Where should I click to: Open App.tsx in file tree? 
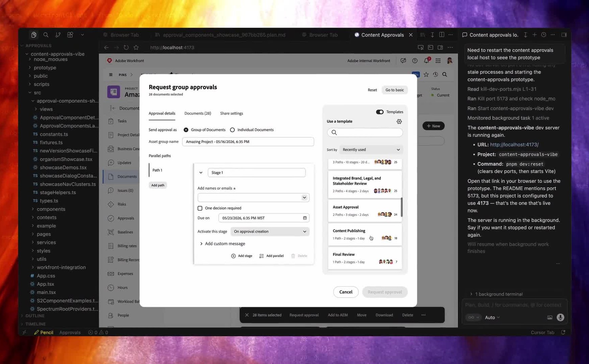[x=45, y=284]
